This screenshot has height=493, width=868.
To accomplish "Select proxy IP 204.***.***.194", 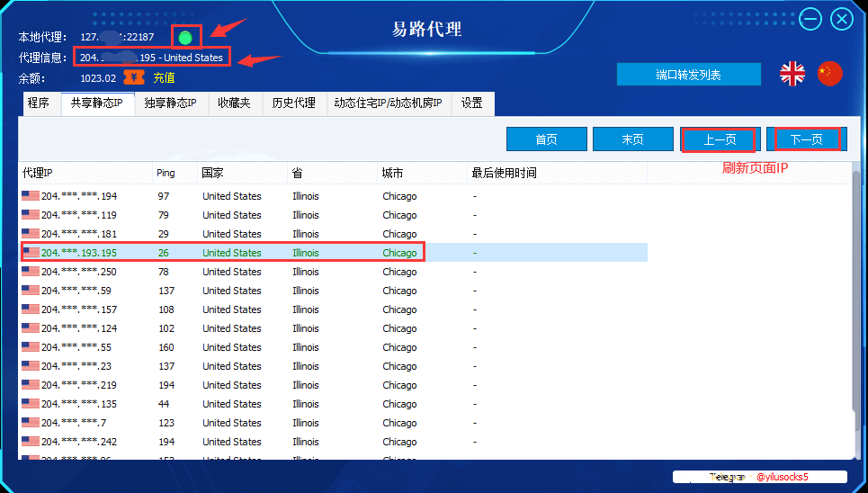I will point(79,196).
